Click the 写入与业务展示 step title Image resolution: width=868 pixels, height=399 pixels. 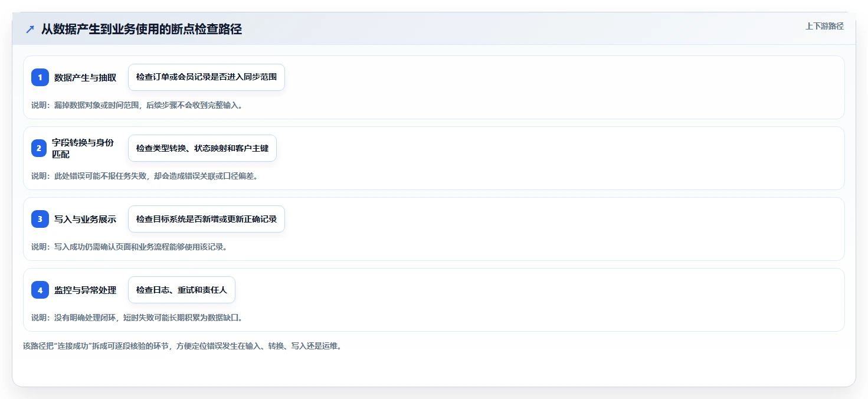(85, 219)
